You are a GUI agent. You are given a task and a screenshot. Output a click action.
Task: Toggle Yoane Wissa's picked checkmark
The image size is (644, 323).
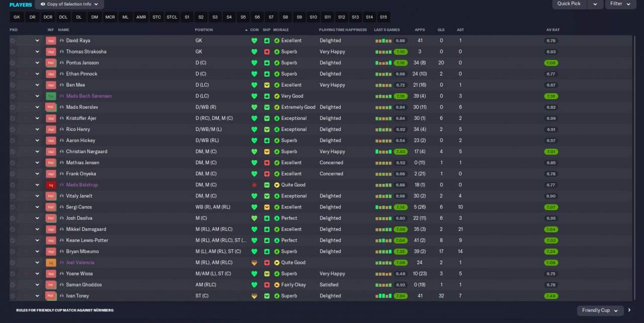(x=13, y=274)
